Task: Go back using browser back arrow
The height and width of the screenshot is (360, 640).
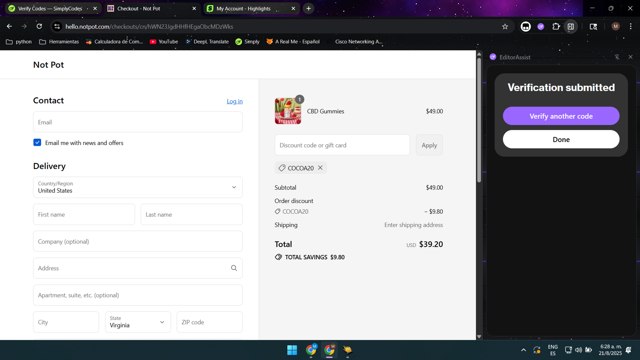Action: (9, 27)
